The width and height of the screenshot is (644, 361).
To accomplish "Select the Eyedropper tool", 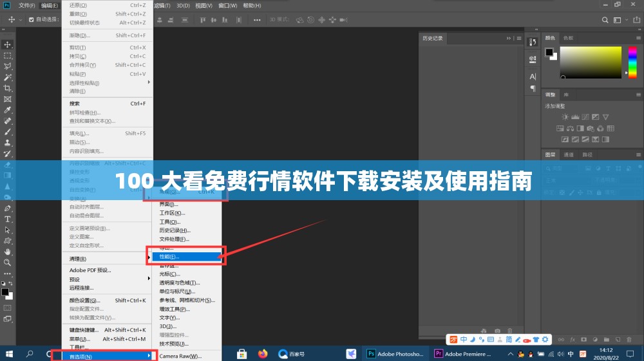I will pyautogui.click(x=7, y=110).
